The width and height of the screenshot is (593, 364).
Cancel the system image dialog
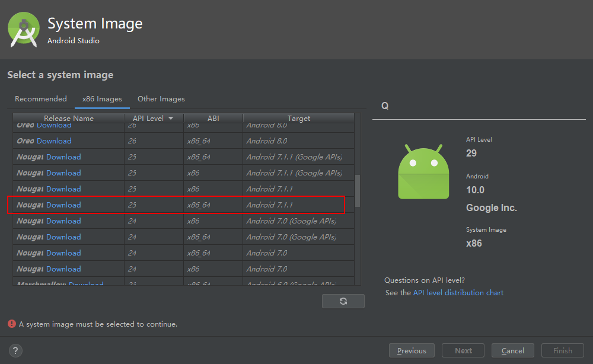(512, 350)
